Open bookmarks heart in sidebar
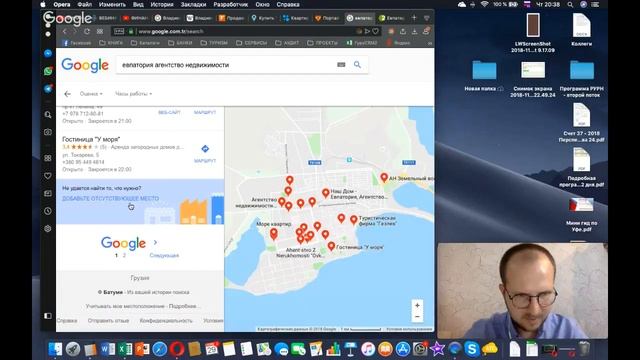Screen dimensions: 640x360 click(x=48, y=176)
